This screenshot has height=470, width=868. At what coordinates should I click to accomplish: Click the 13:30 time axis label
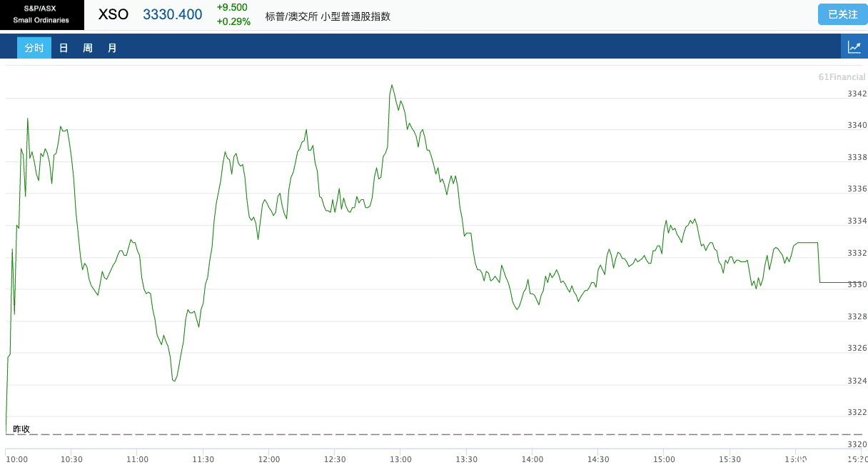466,459
